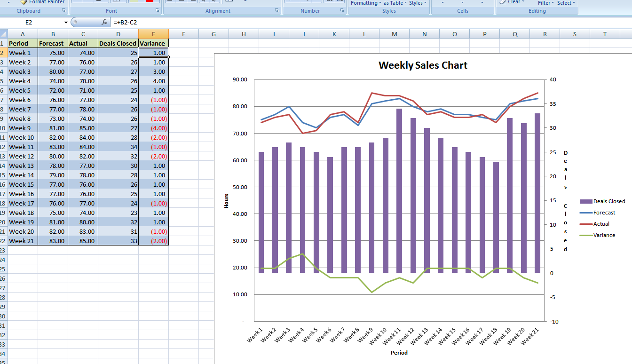Open the Clipboard group dialog launcher
The image size is (632, 364).
(x=63, y=10)
